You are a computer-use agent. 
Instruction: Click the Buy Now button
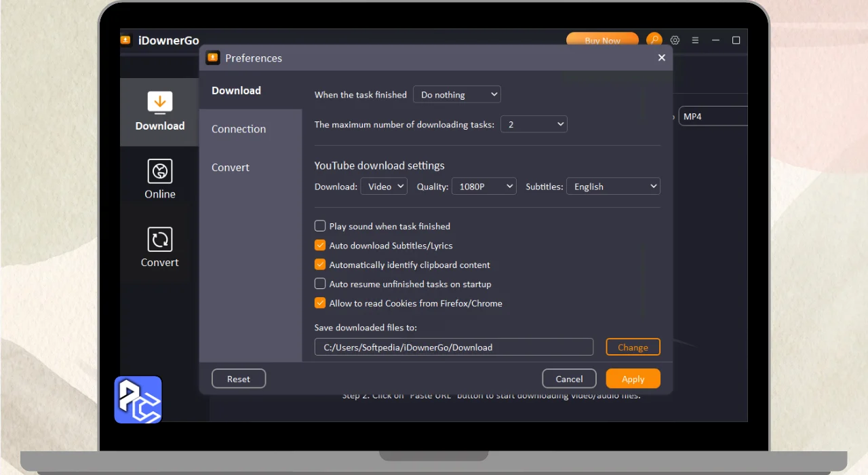coord(602,40)
